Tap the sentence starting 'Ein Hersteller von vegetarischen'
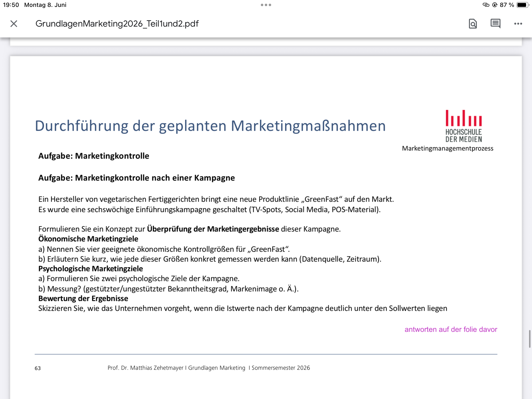 point(216,199)
